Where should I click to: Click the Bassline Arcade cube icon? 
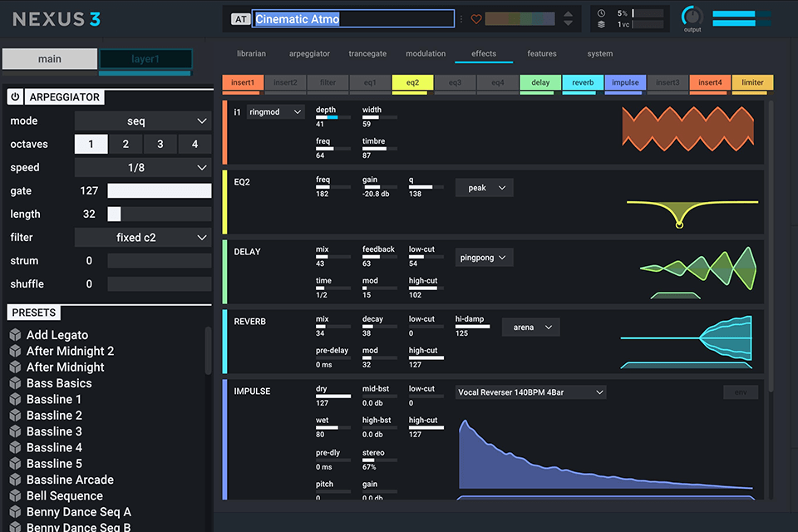[x=15, y=480]
